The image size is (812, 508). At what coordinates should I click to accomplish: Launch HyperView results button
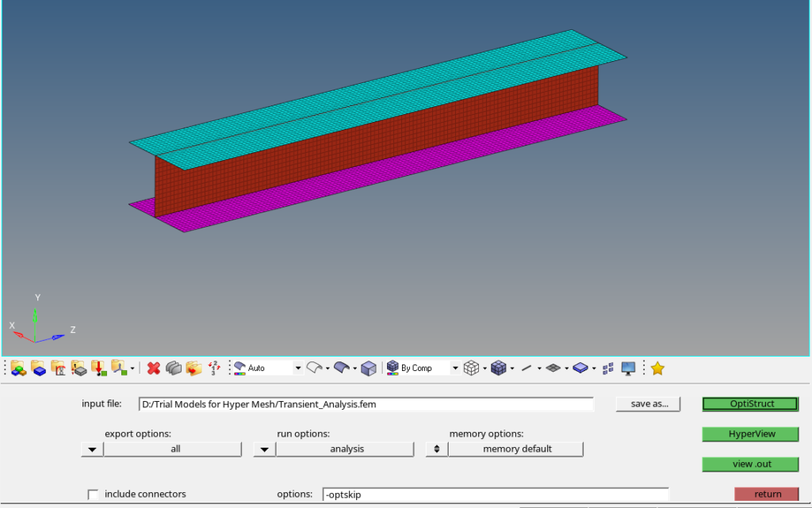tap(750, 434)
